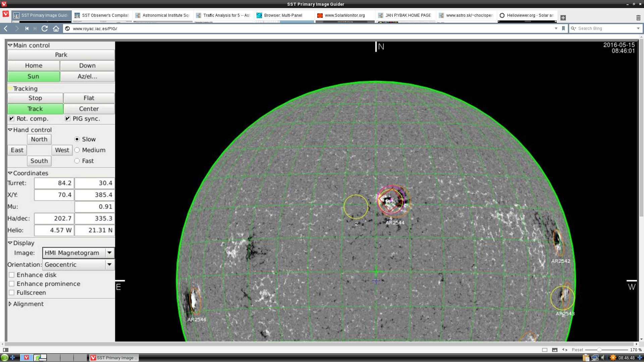The height and width of the screenshot is (362, 644).
Task: Click the browser reload icon
Action: [44, 28]
